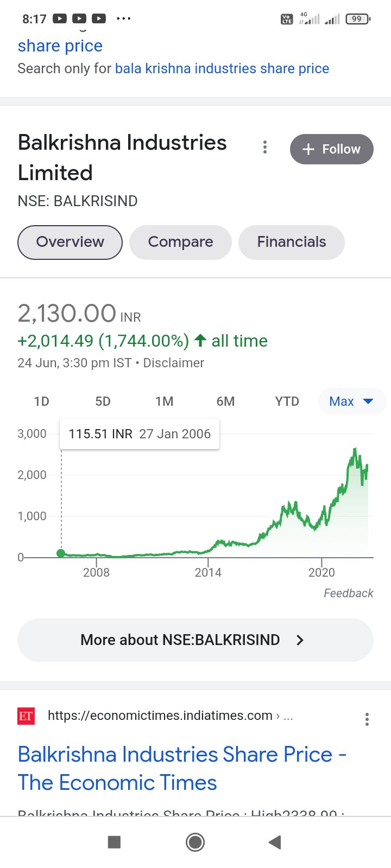Viewport: 391px width, 868px height.
Task: Select the Overview tab
Action: 70,242
